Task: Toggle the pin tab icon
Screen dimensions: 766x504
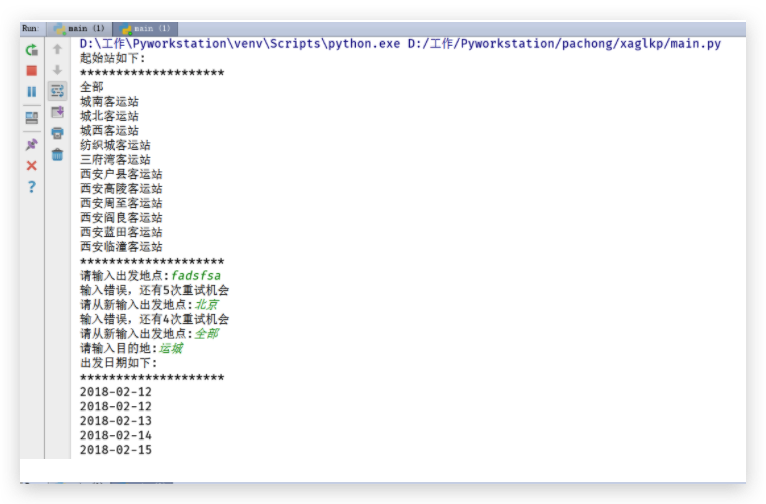Action: pos(32,144)
